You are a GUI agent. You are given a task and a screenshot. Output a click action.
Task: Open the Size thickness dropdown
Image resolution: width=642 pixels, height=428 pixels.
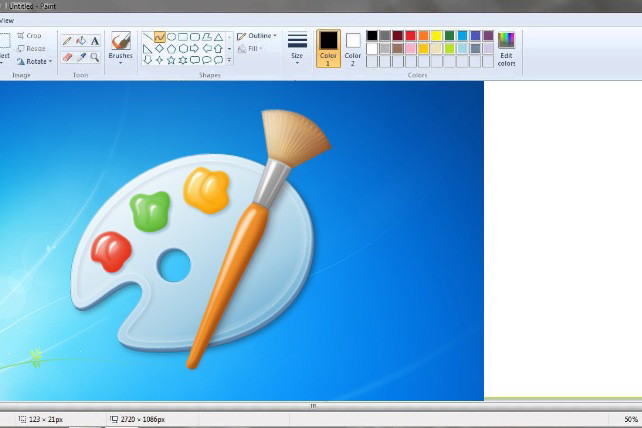tap(297, 48)
